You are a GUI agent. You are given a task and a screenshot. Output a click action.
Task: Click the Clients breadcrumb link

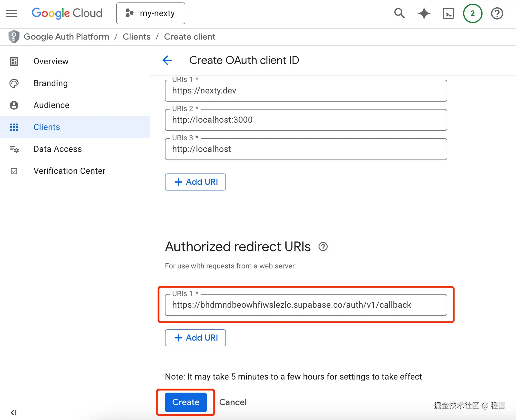click(137, 37)
